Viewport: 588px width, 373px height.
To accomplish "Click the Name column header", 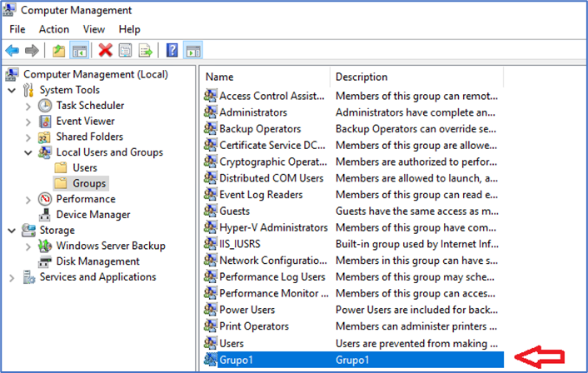I will coord(219,77).
